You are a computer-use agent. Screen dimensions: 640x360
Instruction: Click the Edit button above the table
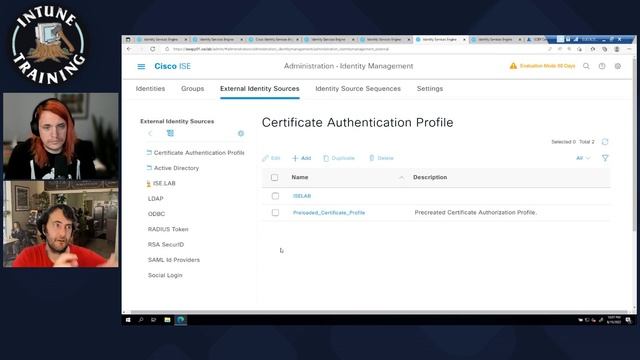pyautogui.click(x=271, y=158)
